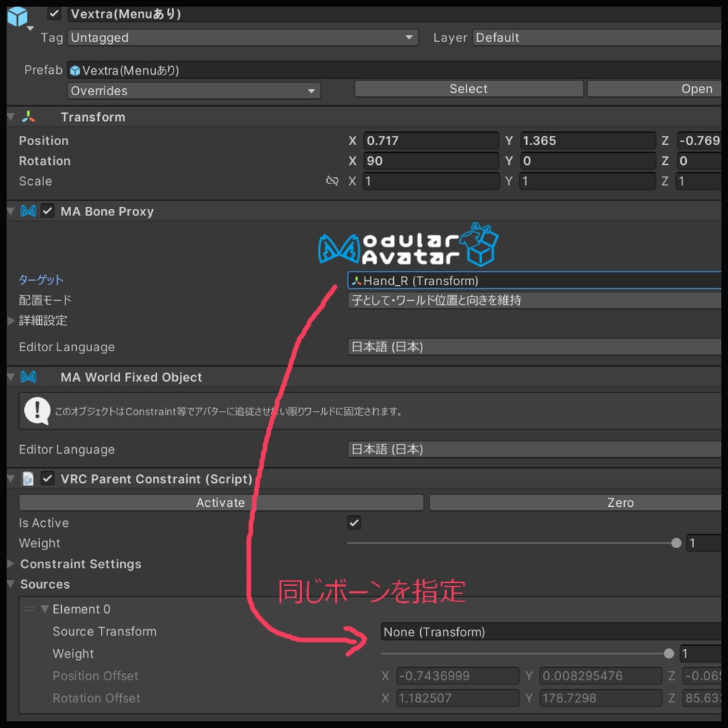Click the Rotation Offset Y field

point(600,698)
